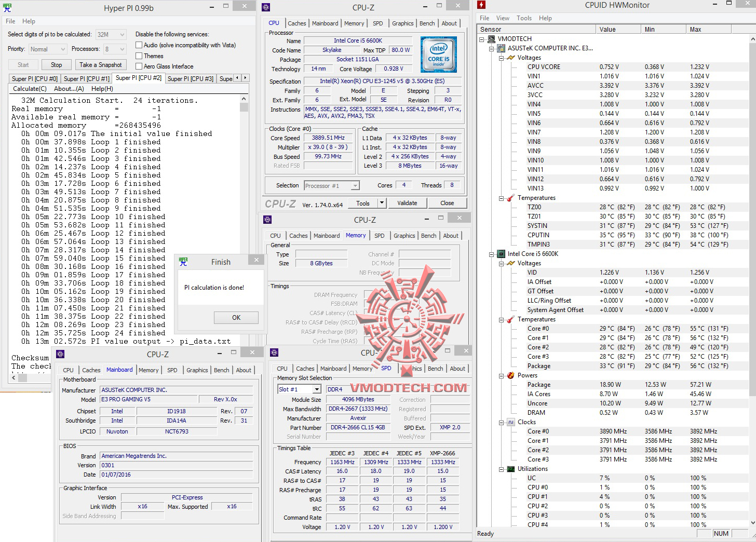Click the Finish dialog title icon
The width and height of the screenshot is (756, 542).
[183, 262]
